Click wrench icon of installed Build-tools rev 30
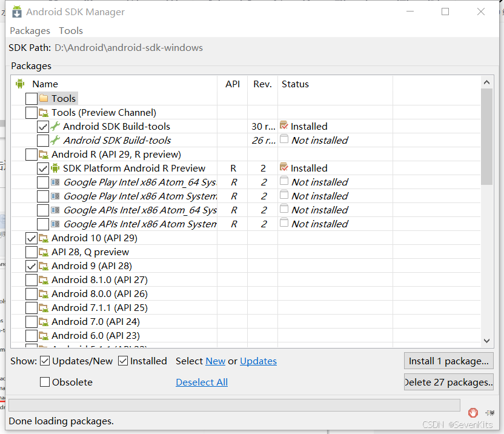 pyautogui.click(x=55, y=126)
